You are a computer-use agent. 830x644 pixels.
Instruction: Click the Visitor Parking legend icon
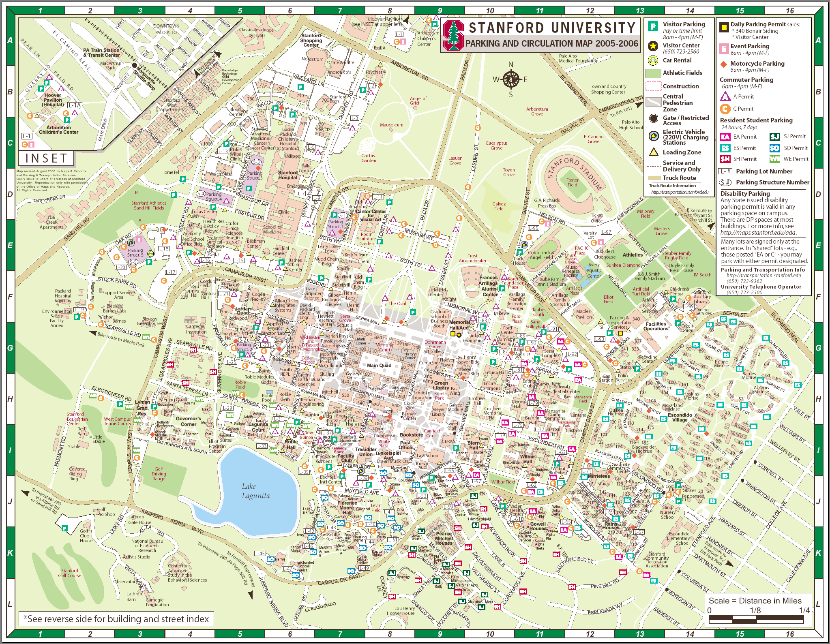[x=653, y=27]
